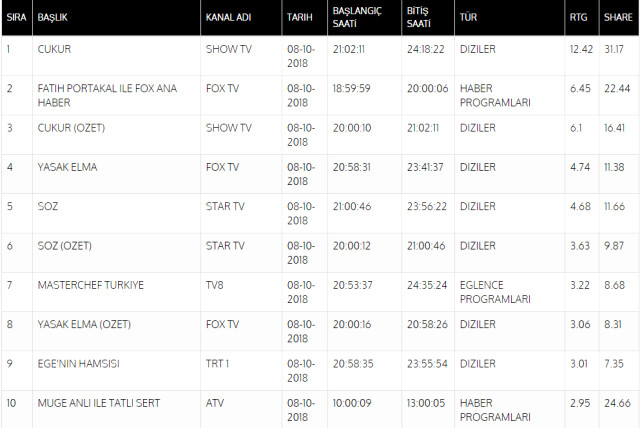This screenshot has height=428, width=640.
Task: Click the TÜR column header
Action: coord(467,19)
